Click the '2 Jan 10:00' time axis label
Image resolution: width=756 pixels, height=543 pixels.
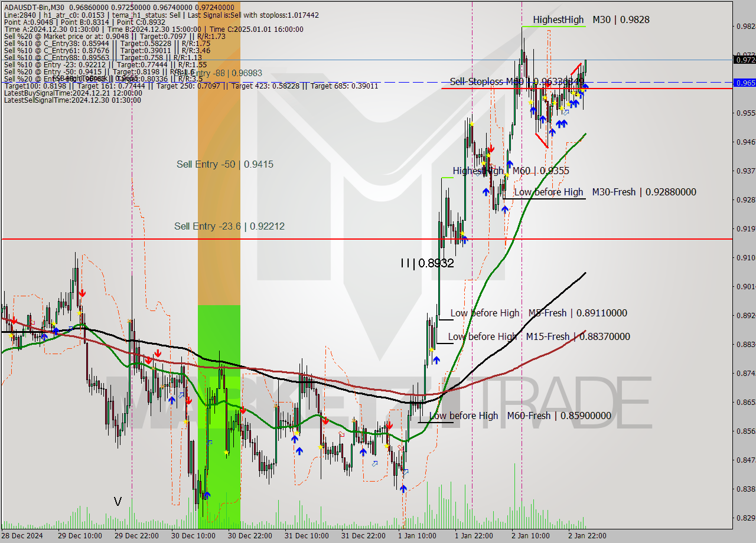(531, 536)
